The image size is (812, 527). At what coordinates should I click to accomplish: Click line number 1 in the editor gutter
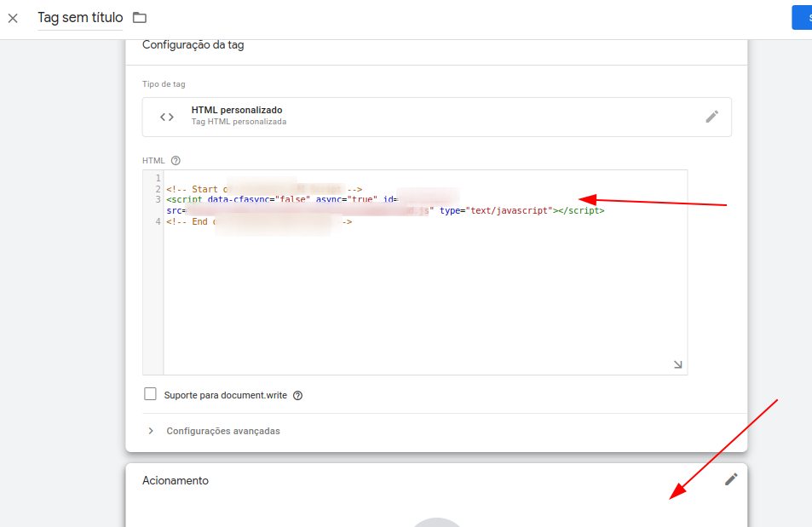(x=158, y=178)
